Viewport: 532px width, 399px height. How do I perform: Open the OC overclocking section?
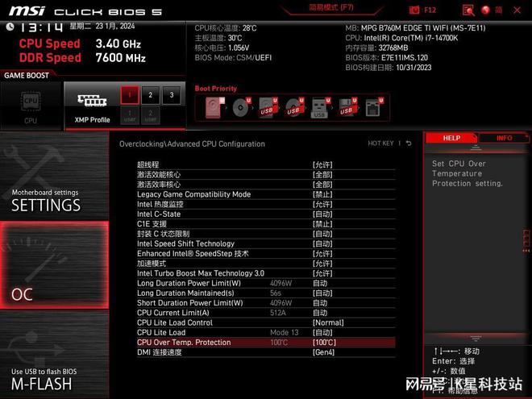(54, 265)
